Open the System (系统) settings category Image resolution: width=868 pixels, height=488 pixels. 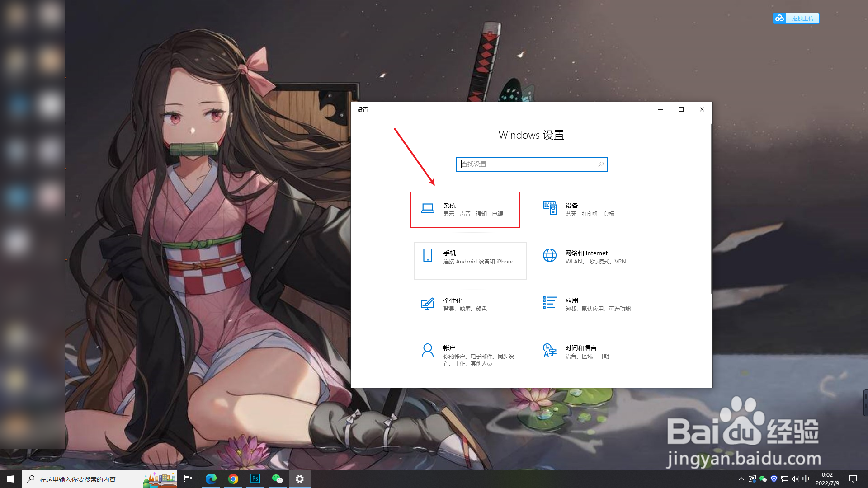[x=465, y=210]
